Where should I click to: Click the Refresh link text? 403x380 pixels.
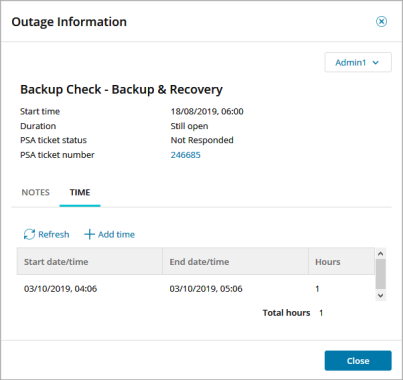click(x=54, y=234)
